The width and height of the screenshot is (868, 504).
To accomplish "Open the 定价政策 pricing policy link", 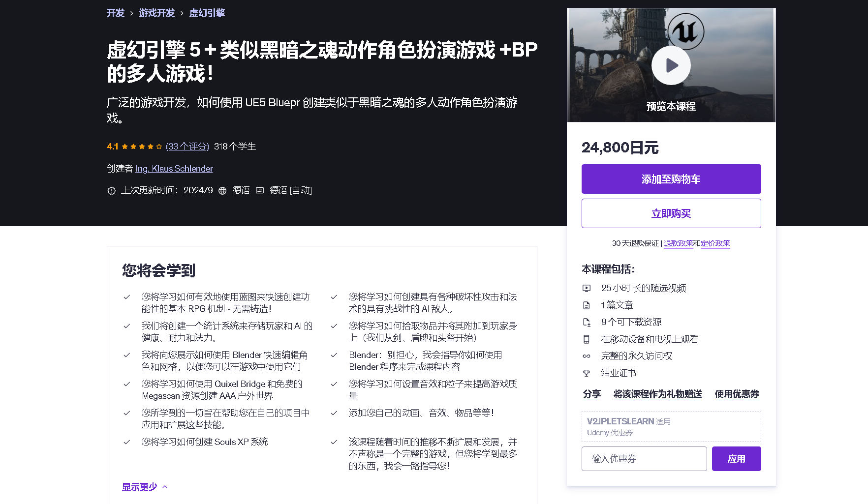I will (x=715, y=243).
